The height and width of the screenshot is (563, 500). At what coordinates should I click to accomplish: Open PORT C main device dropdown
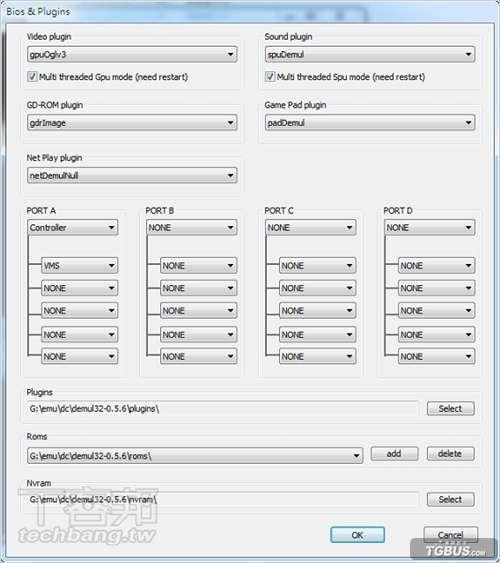[x=310, y=228]
